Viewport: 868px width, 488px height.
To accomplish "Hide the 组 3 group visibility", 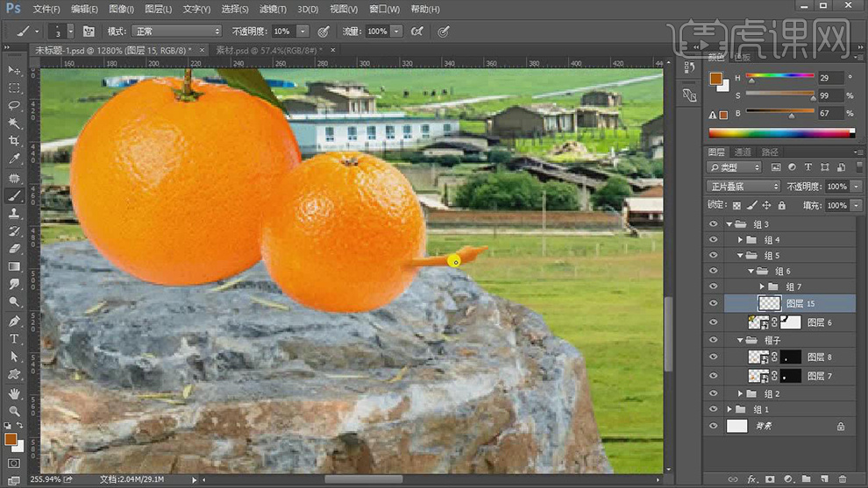I will [x=713, y=224].
